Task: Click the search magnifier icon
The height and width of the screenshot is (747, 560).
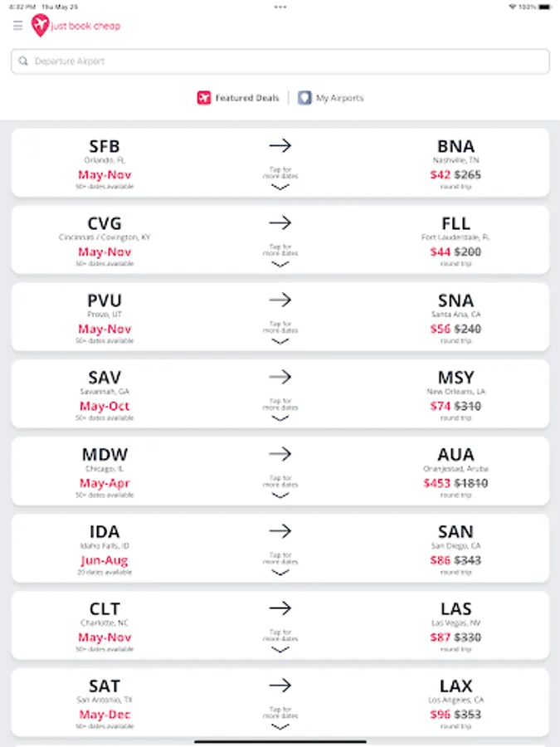Action: pos(23,61)
